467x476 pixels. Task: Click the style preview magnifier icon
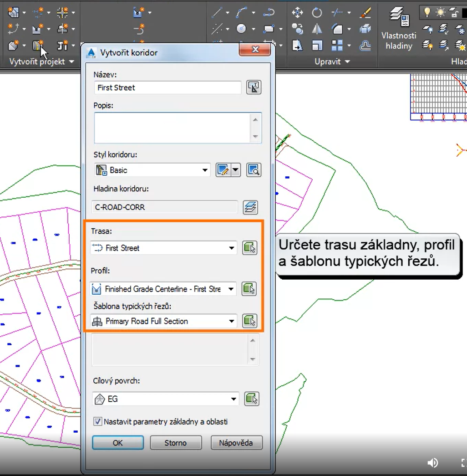(x=254, y=170)
